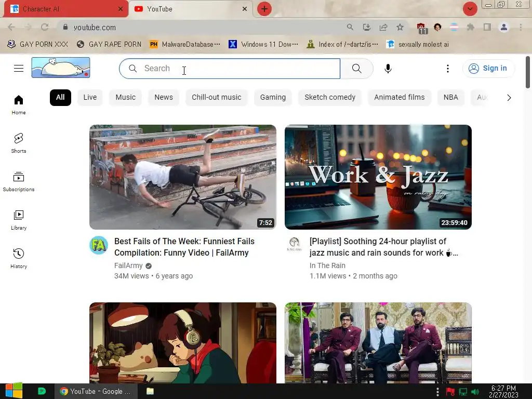This screenshot has height=399, width=532.
Task: Open the tab search dropdown arrow
Action: (470, 9)
